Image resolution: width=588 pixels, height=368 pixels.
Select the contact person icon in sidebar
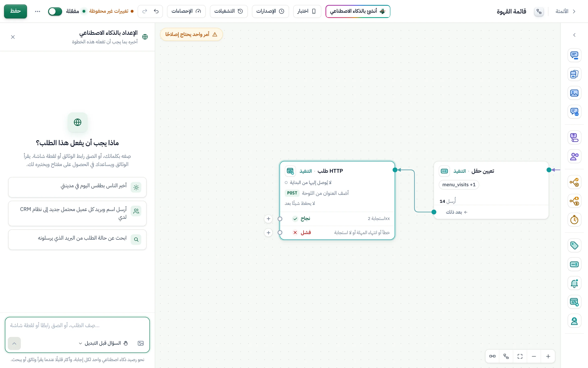click(x=574, y=321)
